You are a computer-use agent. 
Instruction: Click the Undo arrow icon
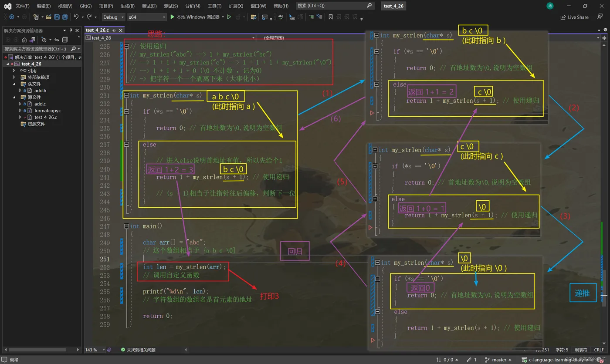(x=76, y=17)
